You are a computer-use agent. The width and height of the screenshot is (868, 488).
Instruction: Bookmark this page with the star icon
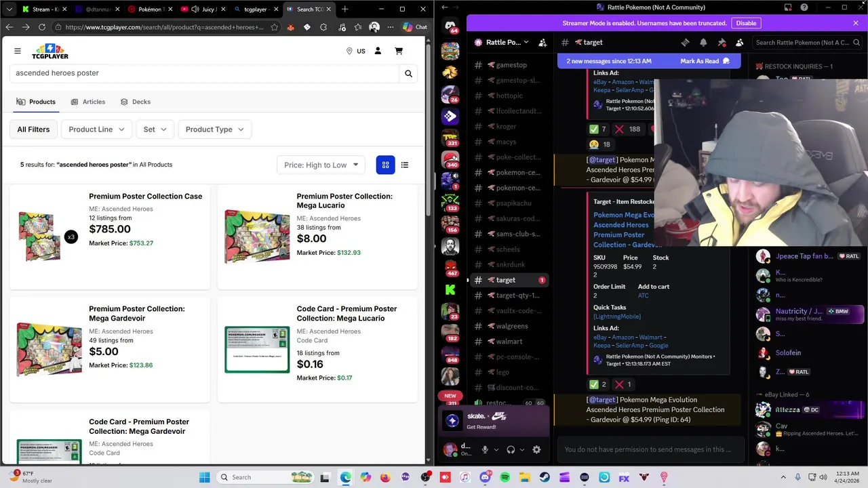pyautogui.click(x=274, y=27)
